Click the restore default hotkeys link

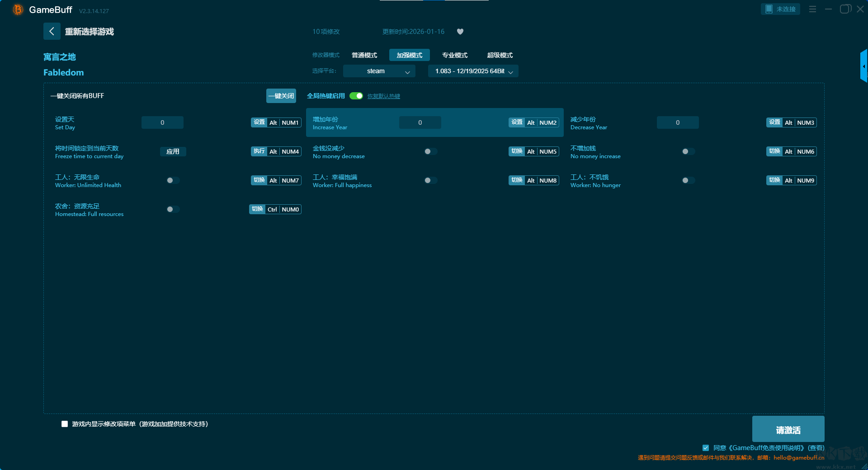pos(383,96)
